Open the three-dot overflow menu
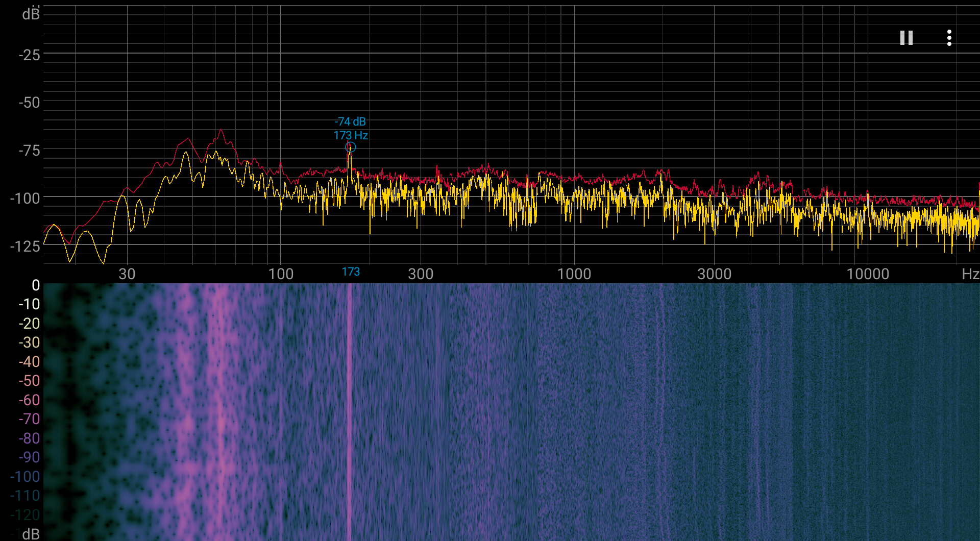 [949, 38]
